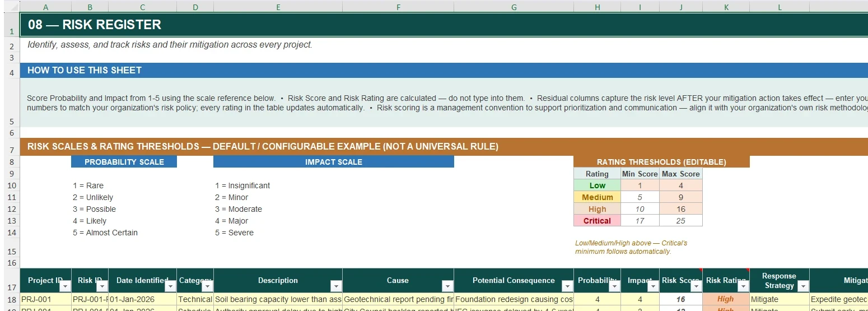868x311 pixels.
Task: Select row 5 header
Action: pyautogui.click(x=11, y=103)
